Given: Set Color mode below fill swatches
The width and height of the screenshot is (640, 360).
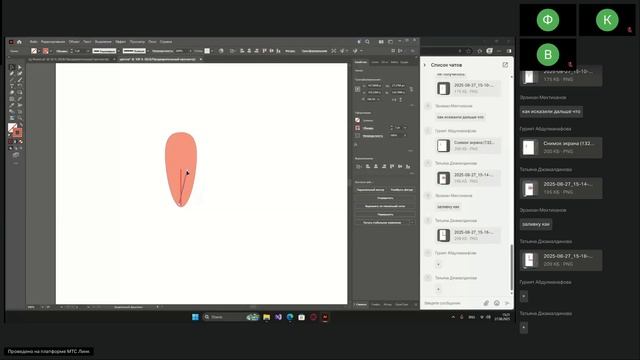Looking at the screenshot, I should [11, 142].
